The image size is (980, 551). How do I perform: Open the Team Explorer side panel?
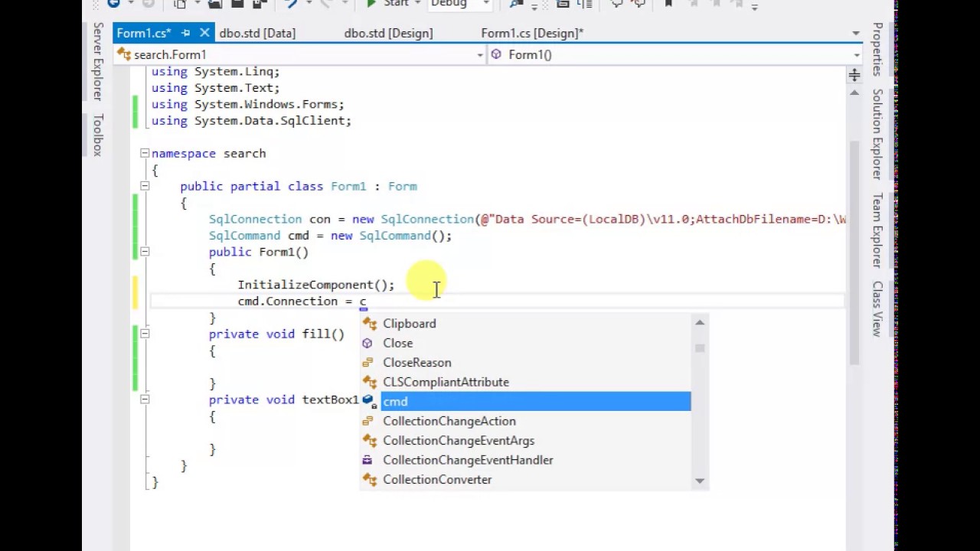click(x=877, y=230)
